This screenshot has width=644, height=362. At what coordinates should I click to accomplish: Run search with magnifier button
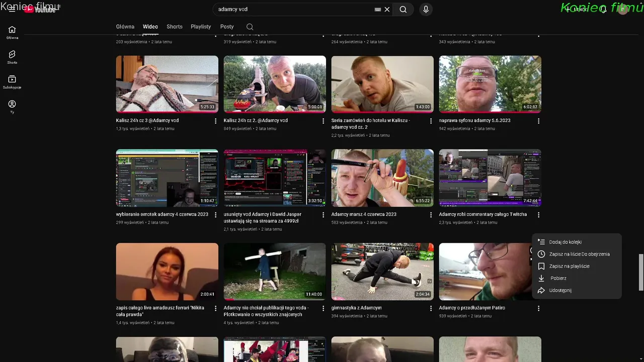(x=403, y=9)
